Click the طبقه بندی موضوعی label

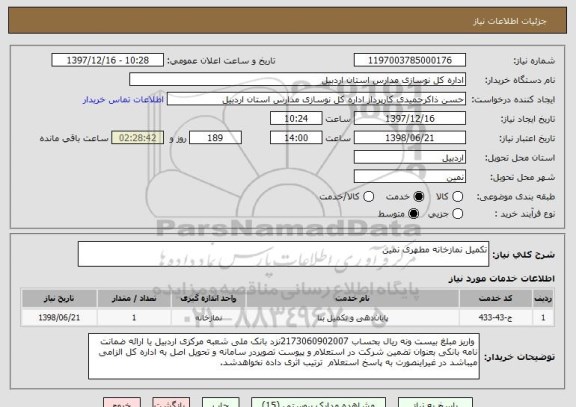pyautogui.click(x=516, y=197)
